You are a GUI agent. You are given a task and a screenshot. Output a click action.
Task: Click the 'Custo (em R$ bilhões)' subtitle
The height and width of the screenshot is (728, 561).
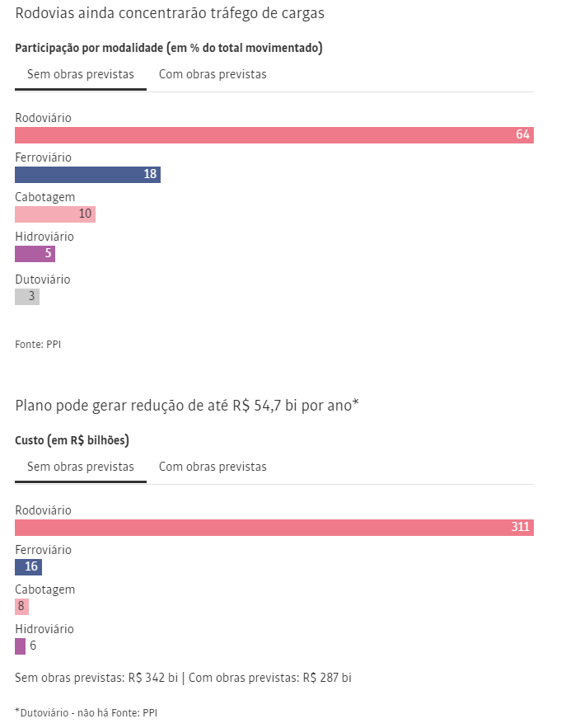[x=72, y=440]
